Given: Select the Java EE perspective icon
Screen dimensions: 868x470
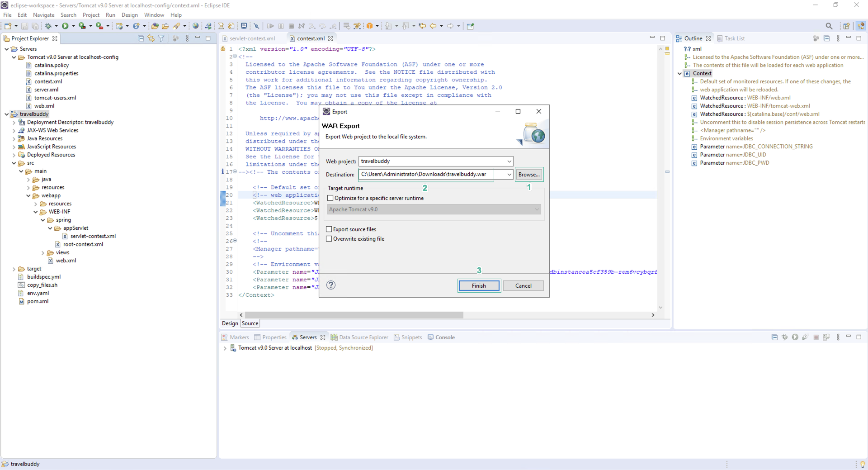Looking at the screenshot, I should pyautogui.click(x=861, y=26).
